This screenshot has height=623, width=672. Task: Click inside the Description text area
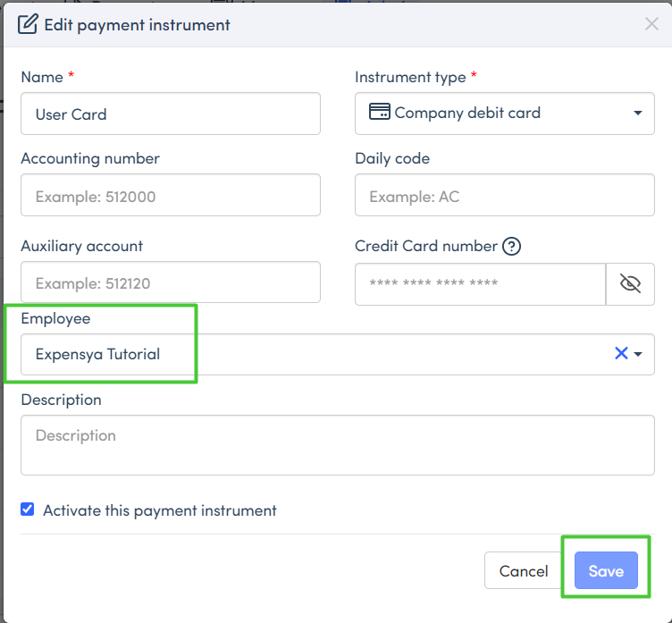pos(337,444)
